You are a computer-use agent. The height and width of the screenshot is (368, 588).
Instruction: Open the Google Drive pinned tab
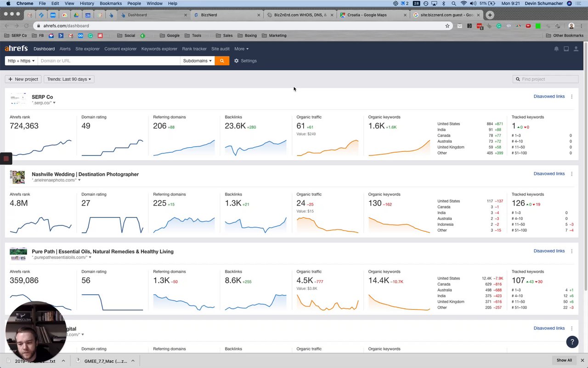click(x=76, y=15)
